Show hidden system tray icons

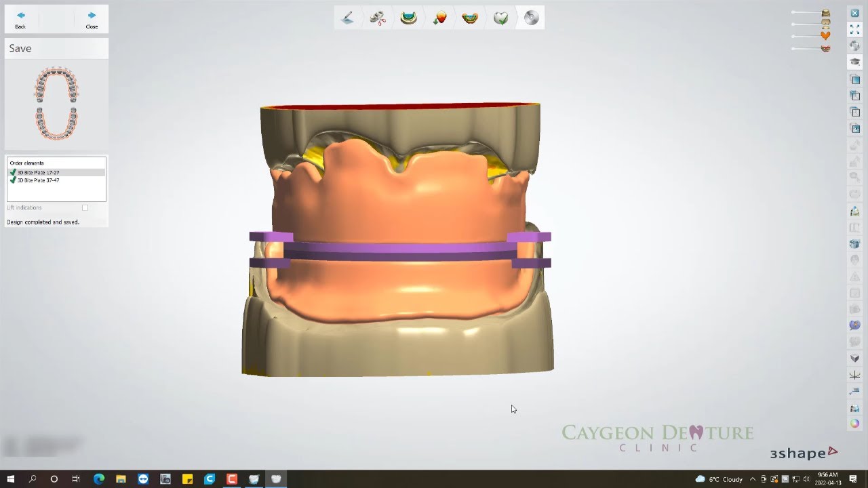tap(753, 479)
